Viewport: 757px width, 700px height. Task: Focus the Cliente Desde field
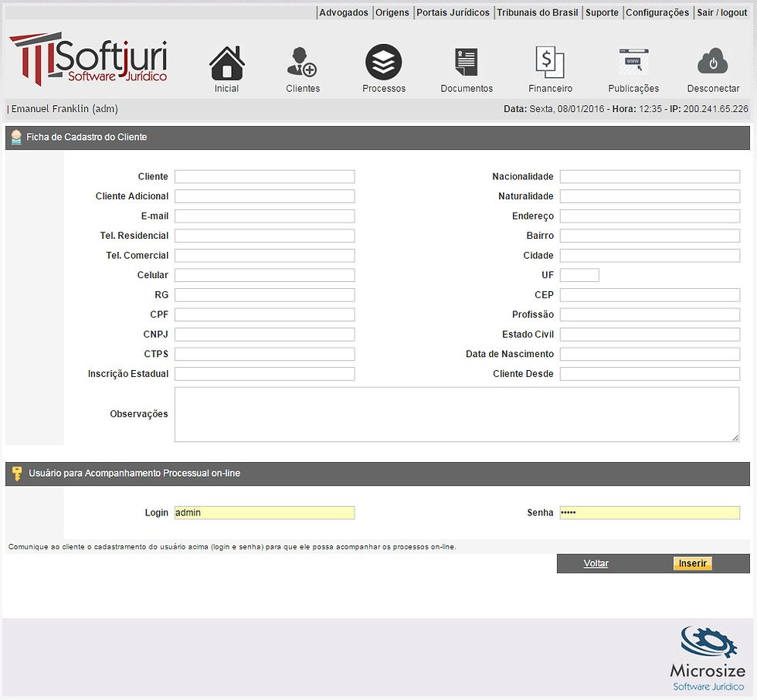(650, 374)
